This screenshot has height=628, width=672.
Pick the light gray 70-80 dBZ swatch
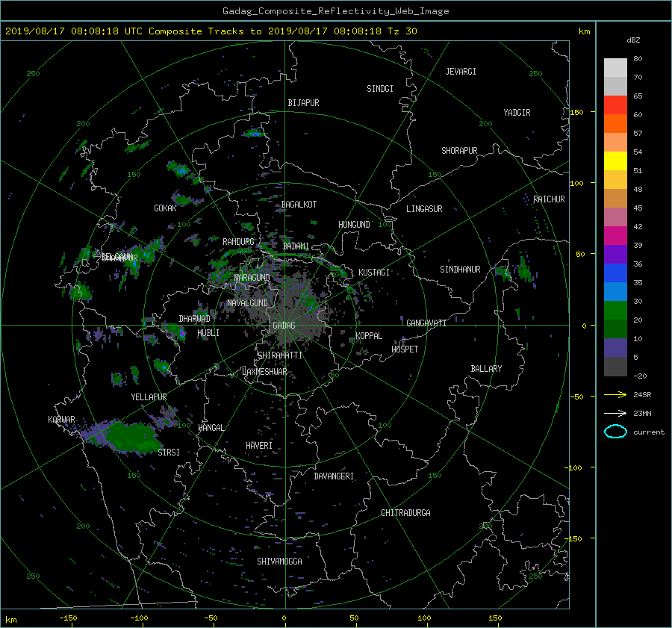click(x=615, y=68)
